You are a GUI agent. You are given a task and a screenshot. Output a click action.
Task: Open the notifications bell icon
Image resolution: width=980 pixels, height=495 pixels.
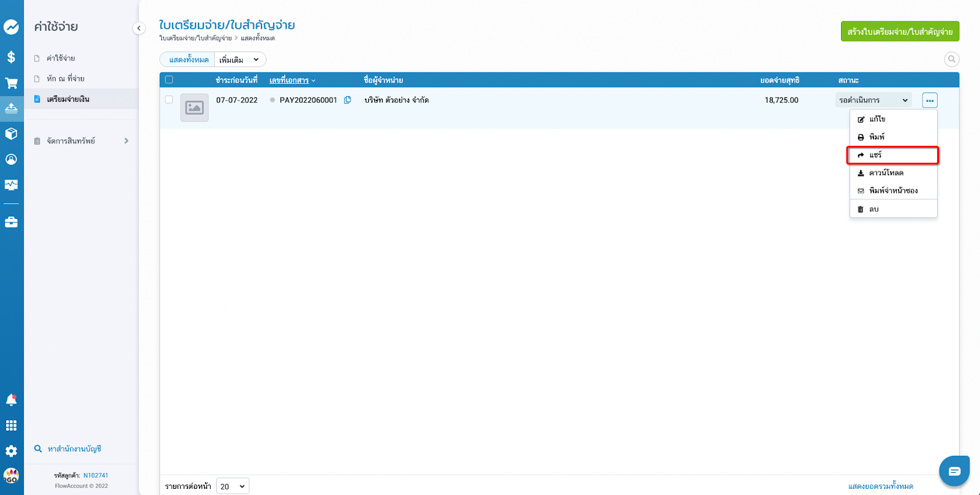(x=11, y=400)
